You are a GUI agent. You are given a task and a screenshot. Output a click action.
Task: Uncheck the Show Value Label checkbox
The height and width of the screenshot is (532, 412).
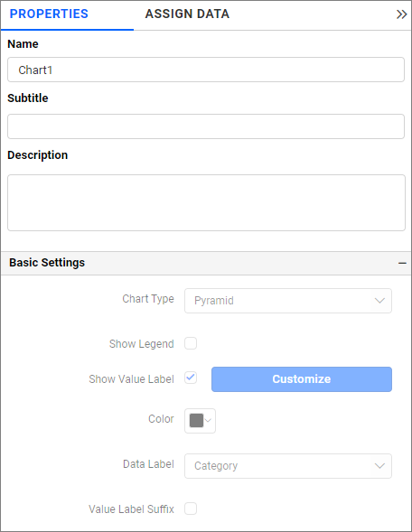[x=191, y=378]
